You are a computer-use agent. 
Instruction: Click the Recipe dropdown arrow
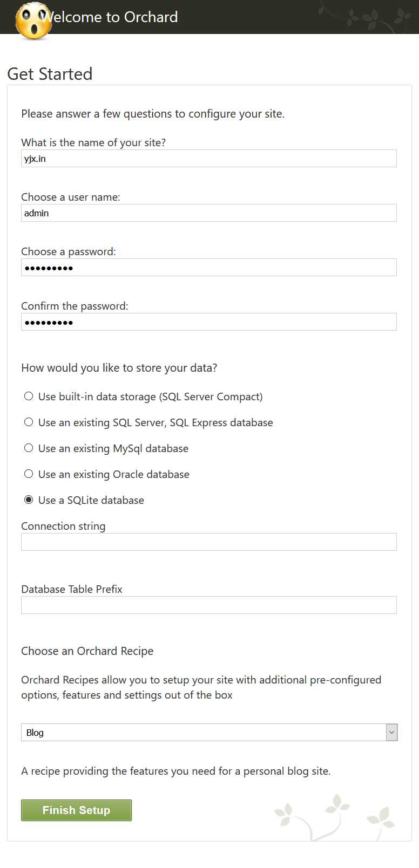click(392, 732)
